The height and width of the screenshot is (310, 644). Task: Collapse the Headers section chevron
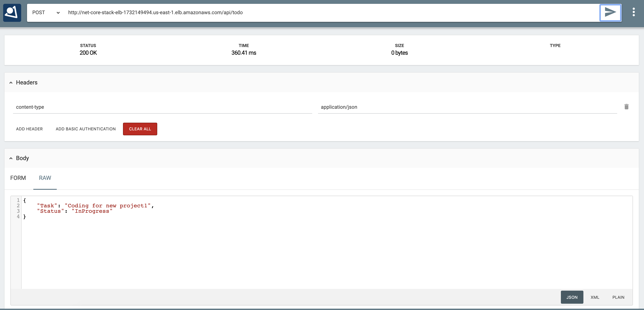(x=11, y=83)
